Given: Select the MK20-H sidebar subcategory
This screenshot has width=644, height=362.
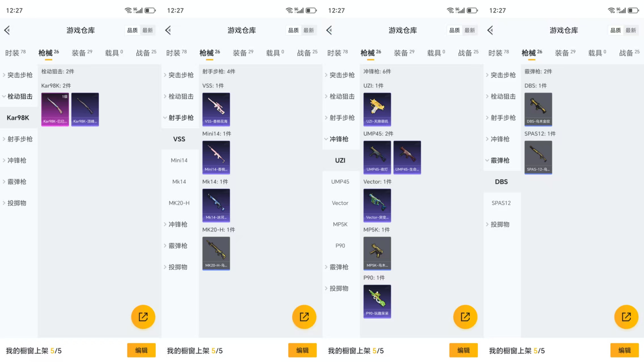Looking at the screenshot, I should [x=179, y=203].
